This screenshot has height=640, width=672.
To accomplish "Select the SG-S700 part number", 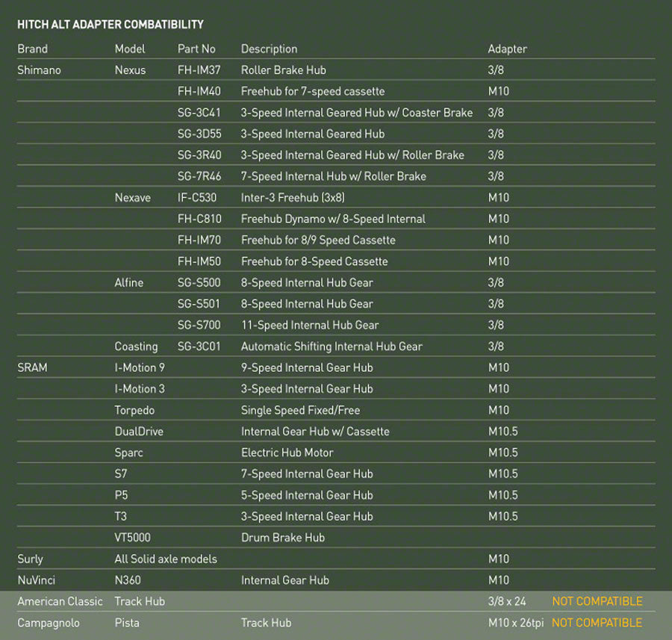I will point(199,325).
